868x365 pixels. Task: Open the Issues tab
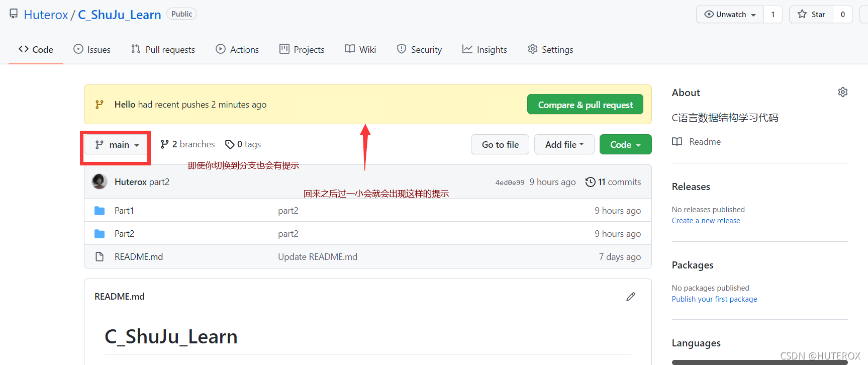92,49
